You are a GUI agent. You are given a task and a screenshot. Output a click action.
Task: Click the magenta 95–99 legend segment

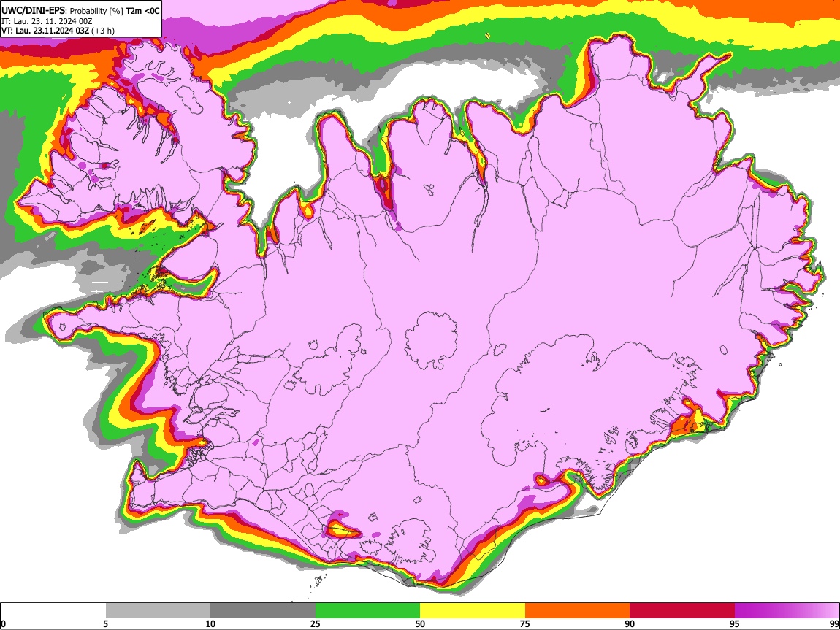coord(787,611)
